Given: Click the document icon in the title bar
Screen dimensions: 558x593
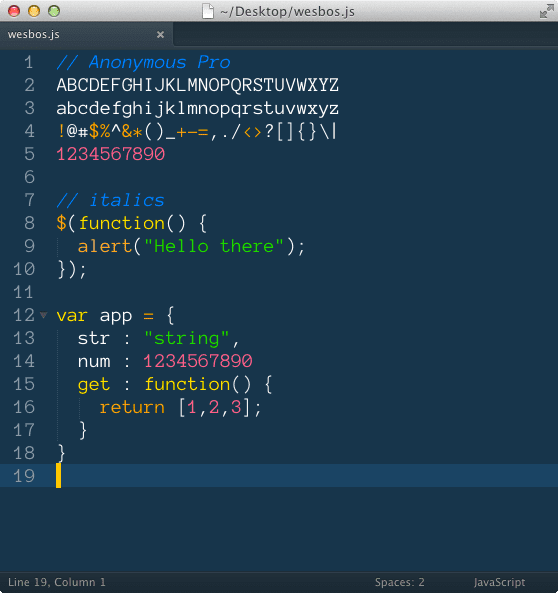Looking at the screenshot, I should coord(208,11).
